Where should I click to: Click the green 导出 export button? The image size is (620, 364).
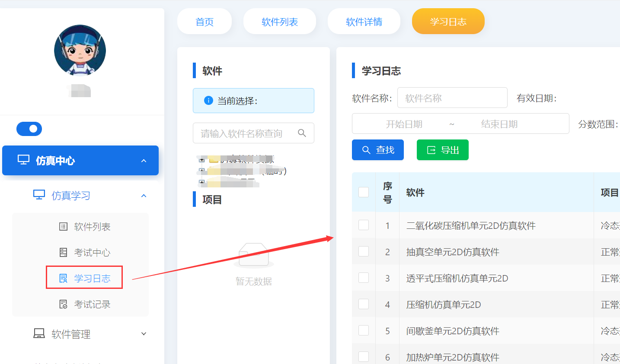point(443,150)
